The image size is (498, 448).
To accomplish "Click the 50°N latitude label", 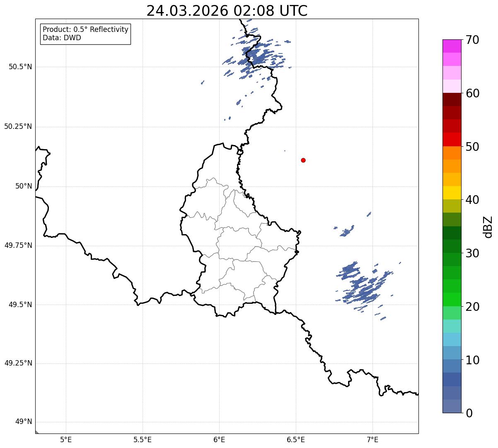I will pyautogui.click(x=24, y=186).
